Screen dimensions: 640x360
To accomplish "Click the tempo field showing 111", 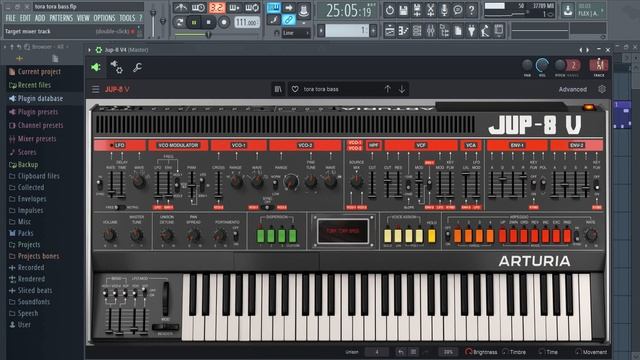I will 247,22.
